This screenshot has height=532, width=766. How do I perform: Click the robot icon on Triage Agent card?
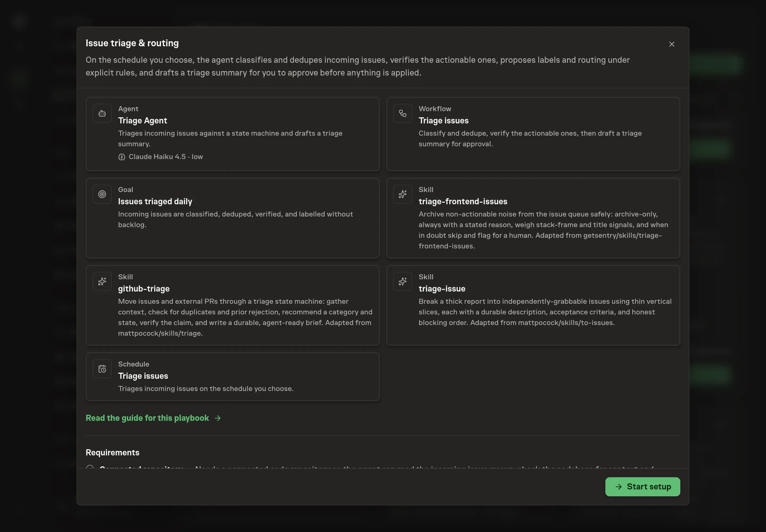point(102,113)
